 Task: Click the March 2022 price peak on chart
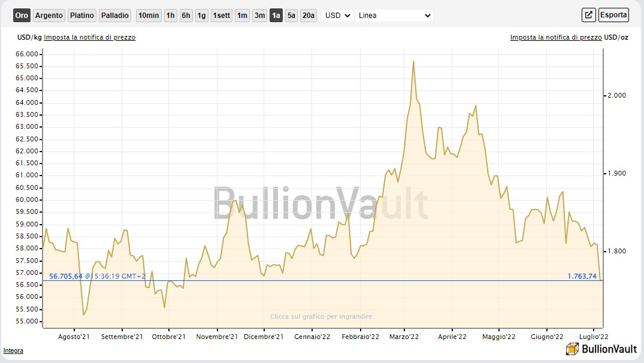tap(413, 62)
